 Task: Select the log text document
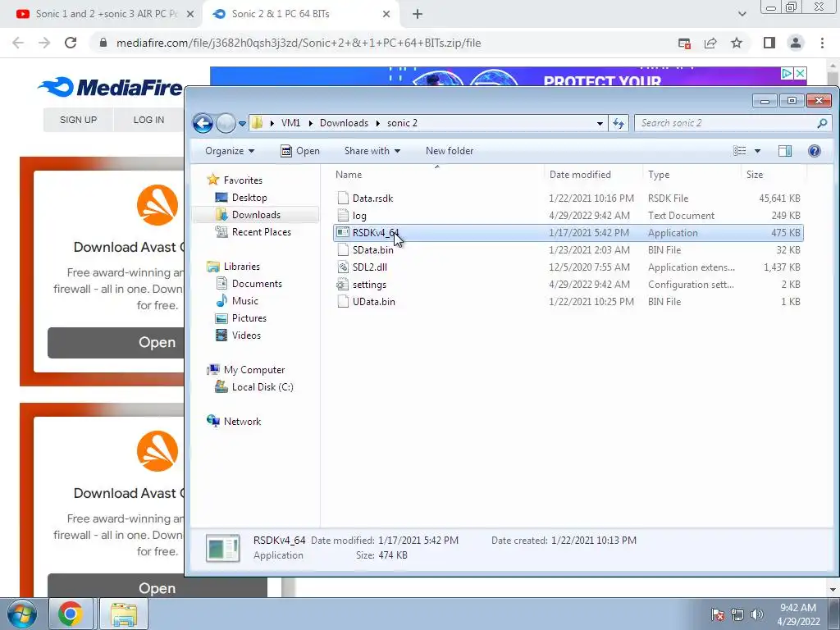click(568, 216)
